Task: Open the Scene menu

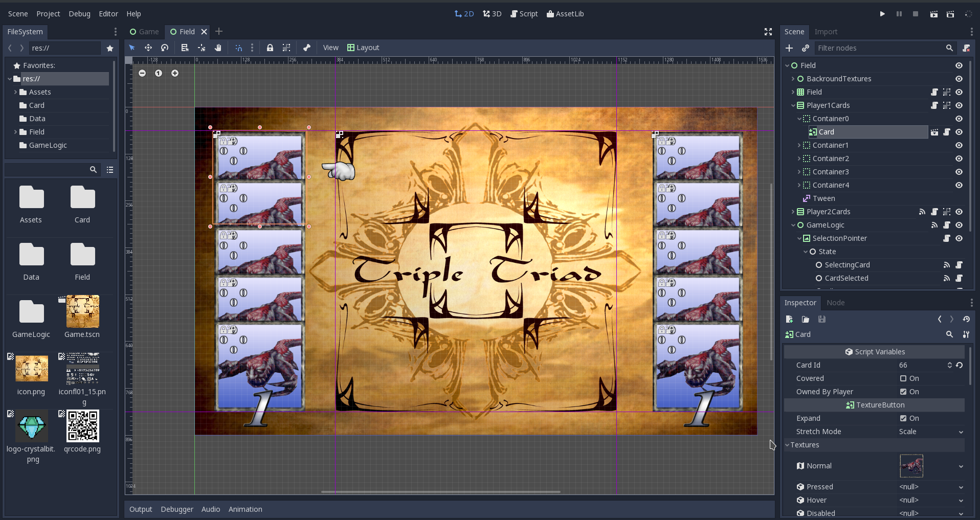Action: click(x=18, y=14)
